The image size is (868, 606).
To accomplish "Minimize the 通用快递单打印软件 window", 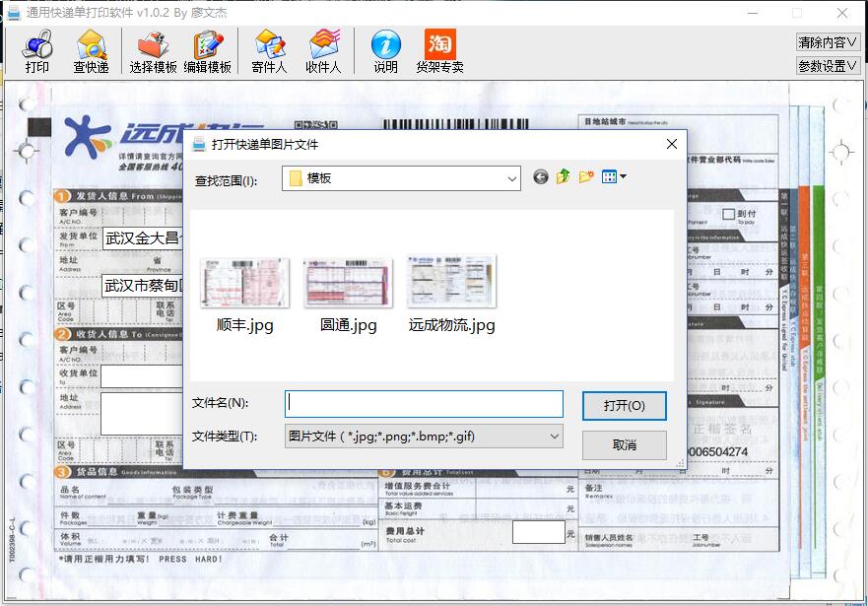I will point(754,13).
